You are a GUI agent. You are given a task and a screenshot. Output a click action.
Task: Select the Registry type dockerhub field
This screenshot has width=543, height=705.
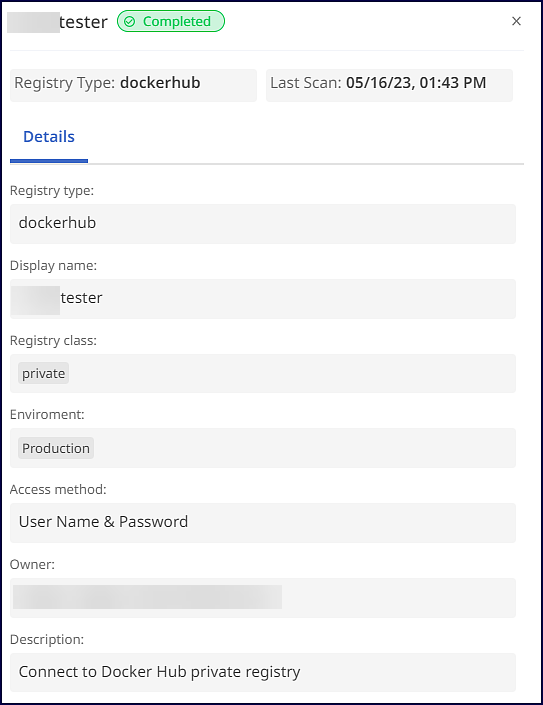[263, 223]
